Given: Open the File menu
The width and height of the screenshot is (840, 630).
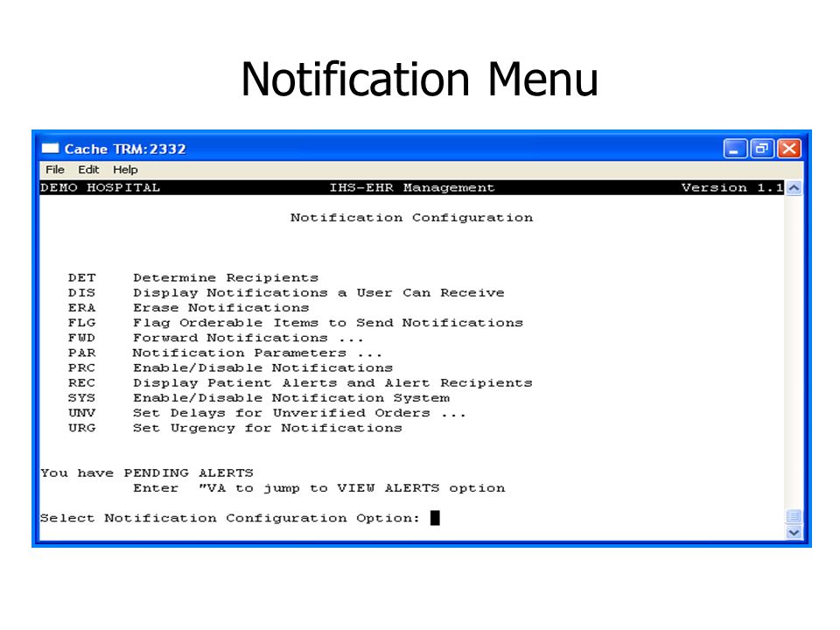Looking at the screenshot, I should (x=54, y=170).
